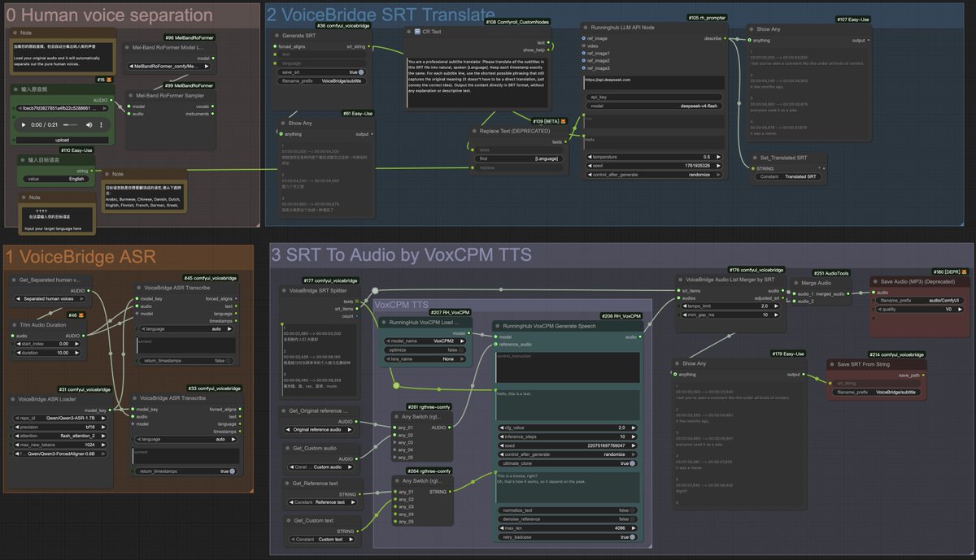Open the model deepseek-v4-flash field
The image size is (976, 560).
coord(655,106)
